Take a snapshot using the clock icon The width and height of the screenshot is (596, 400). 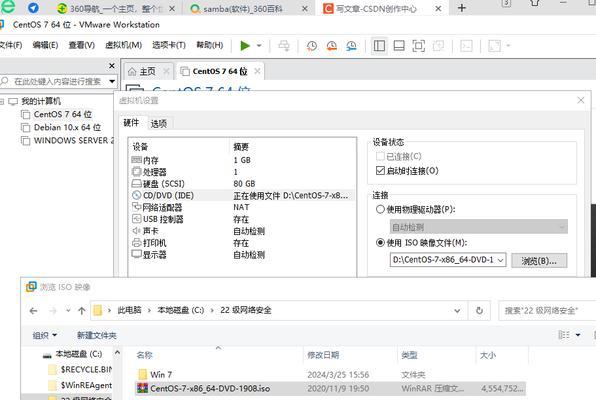point(312,46)
